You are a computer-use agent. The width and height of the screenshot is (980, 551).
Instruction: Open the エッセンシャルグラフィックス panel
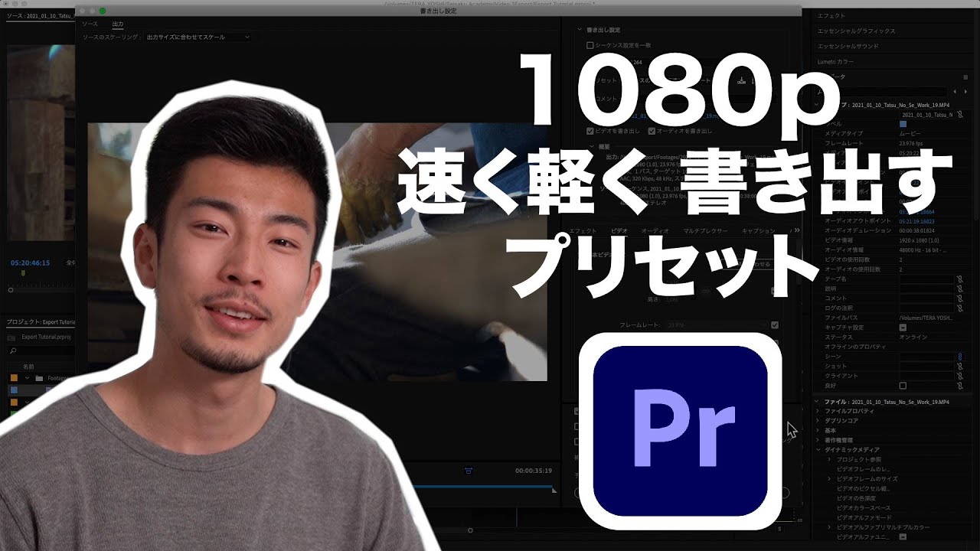[x=856, y=31]
